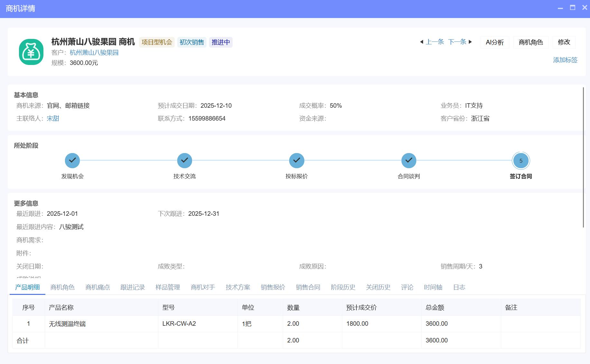
Task: Click the 技术交流 stage checkmark circle
Action: pyautogui.click(x=184, y=160)
